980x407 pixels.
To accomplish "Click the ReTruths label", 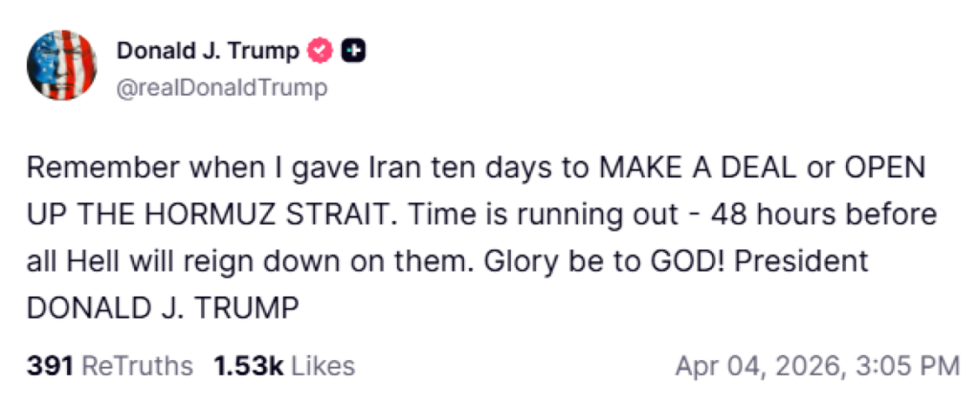I will 138,366.
